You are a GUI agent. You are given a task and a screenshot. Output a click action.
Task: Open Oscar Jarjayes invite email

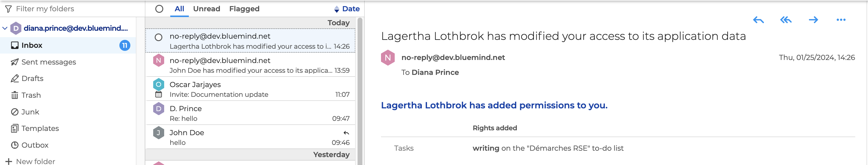click(250, 89)
